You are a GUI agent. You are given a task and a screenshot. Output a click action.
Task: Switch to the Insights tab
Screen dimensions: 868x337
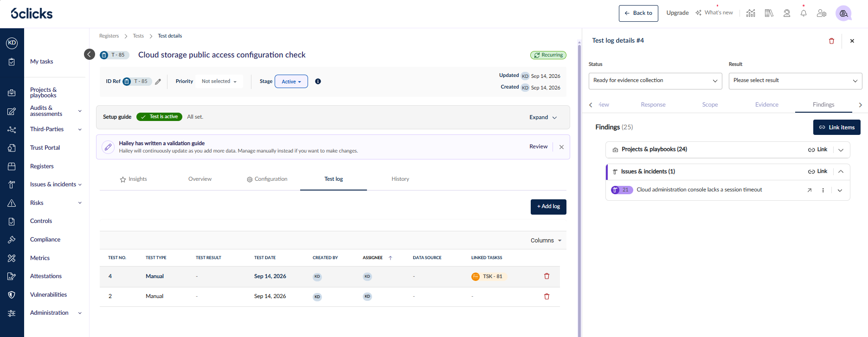pyautogui.click(x=133, y=179)
